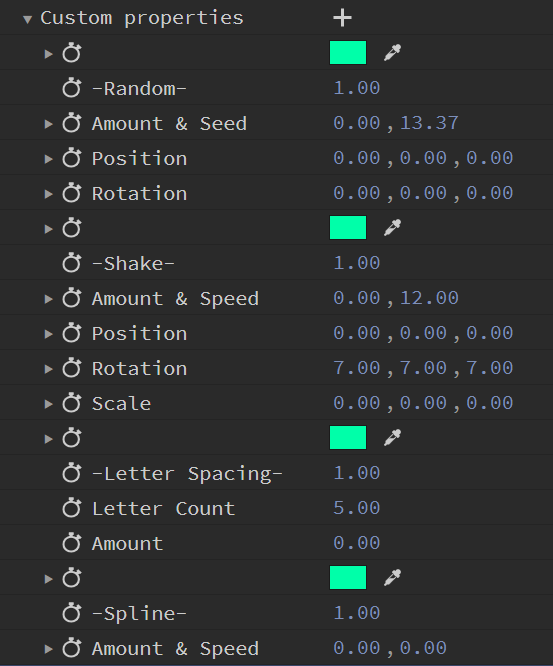
Task: Click stopwatch next to -Spline-
Action: click(x=71, y=613)
